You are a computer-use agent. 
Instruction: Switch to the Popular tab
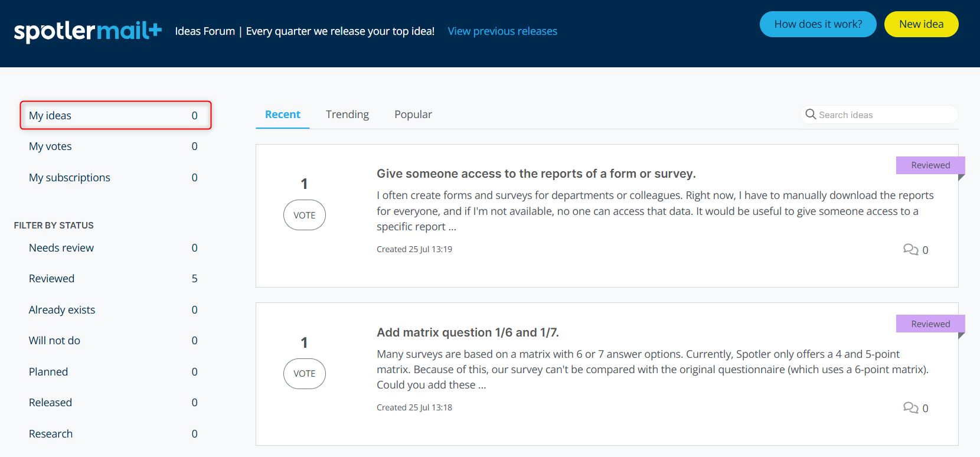pos(413,115)
